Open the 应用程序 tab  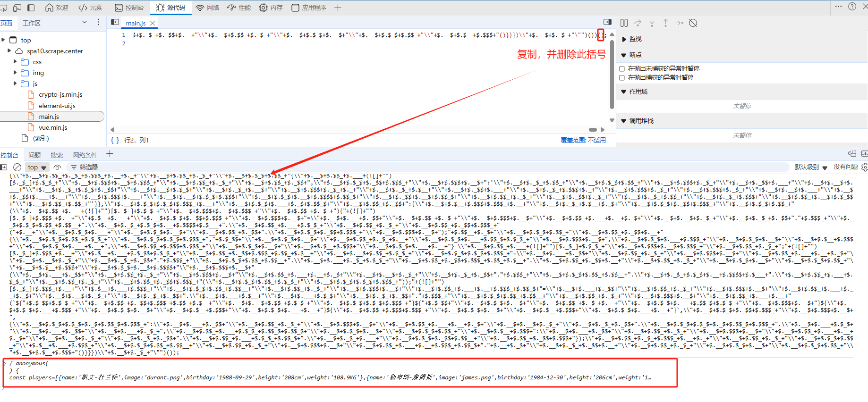pyautogui.click(x=309, y=8)
